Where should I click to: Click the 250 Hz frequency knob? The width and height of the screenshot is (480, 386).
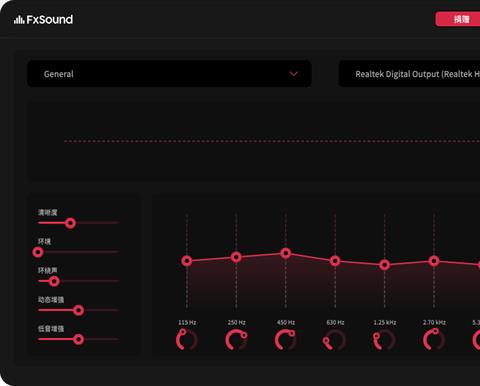pyautogui.click(x=236, y=340)
